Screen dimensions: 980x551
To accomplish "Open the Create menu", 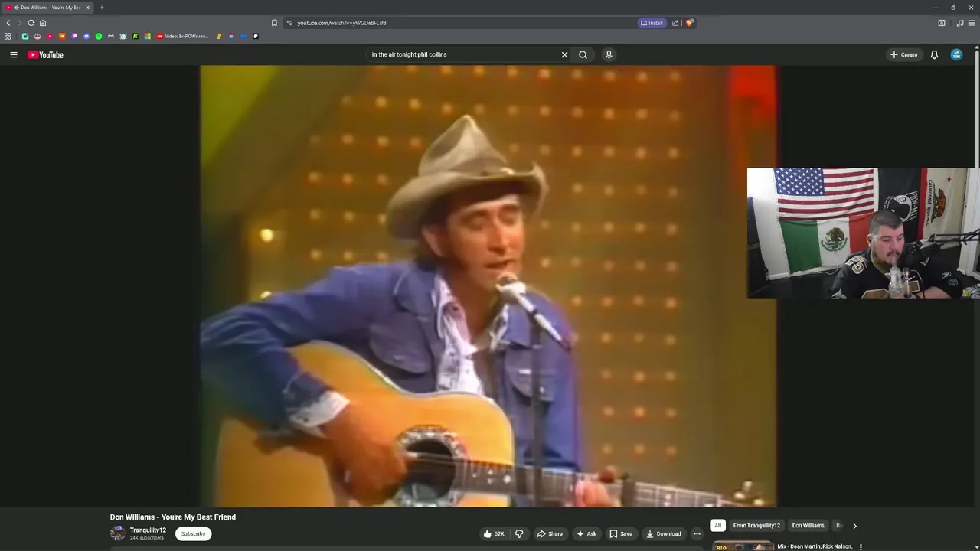I will coord(903,54).
